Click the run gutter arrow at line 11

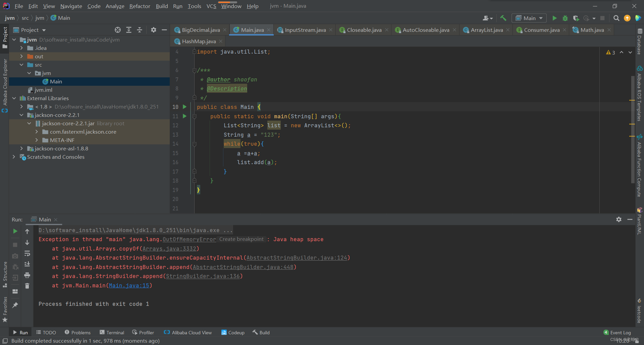pos(184,116)
